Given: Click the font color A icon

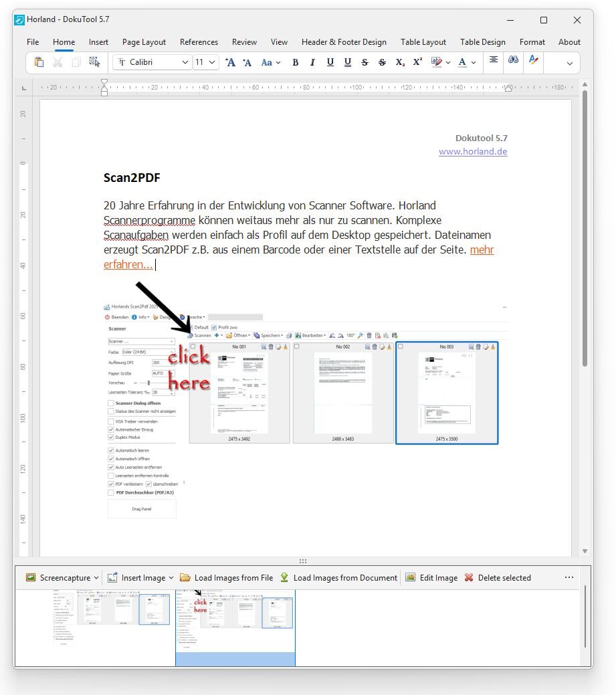Looking at the screenshot, I should pyautogui.click(x=462, y=62).
